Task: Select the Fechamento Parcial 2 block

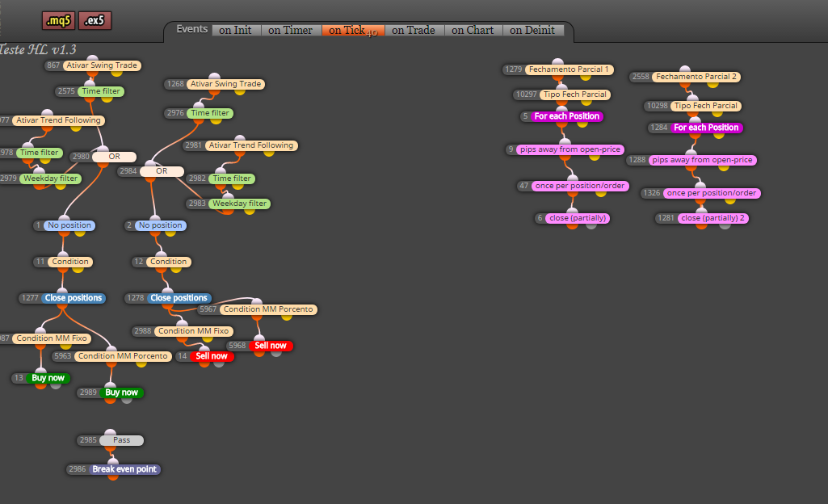Action: [x=696, y=77]
